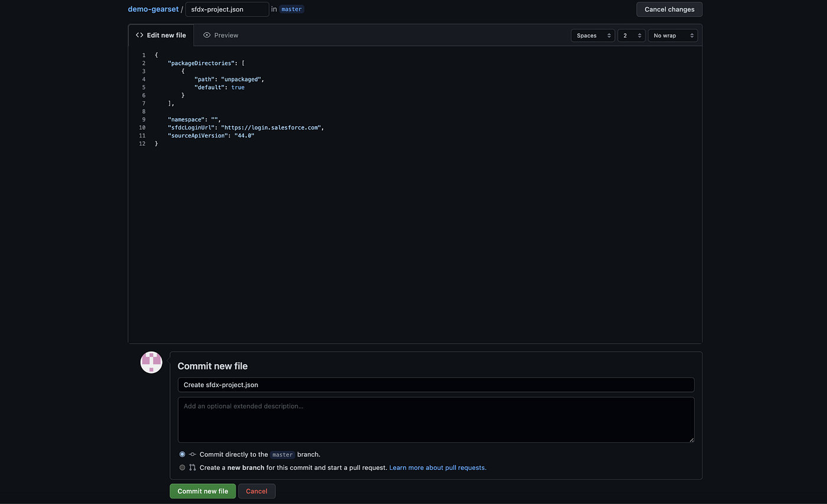The width and height of the screenshot is (827, 504).
Task: Open Learn more about pull requests
Action: [x=437, y=467]
